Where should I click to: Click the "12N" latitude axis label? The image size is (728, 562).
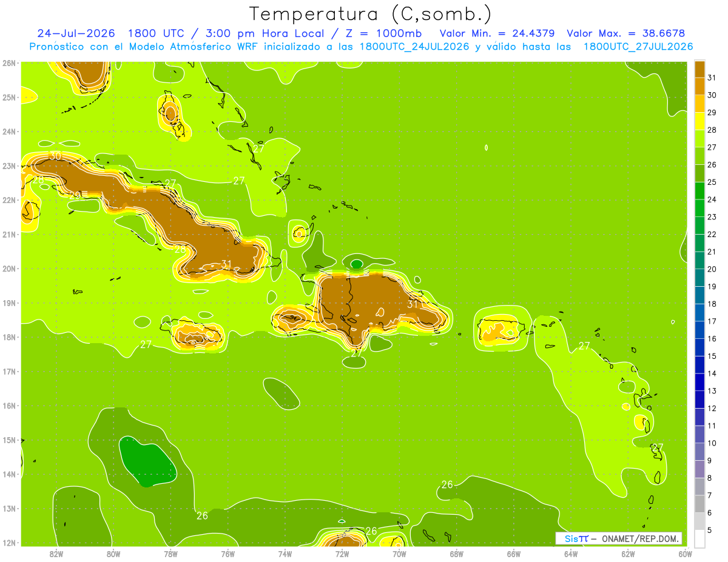(x=9, y=543)
